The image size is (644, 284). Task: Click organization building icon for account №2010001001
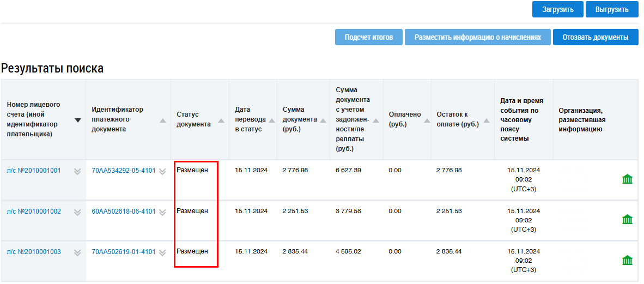point(627,179)
